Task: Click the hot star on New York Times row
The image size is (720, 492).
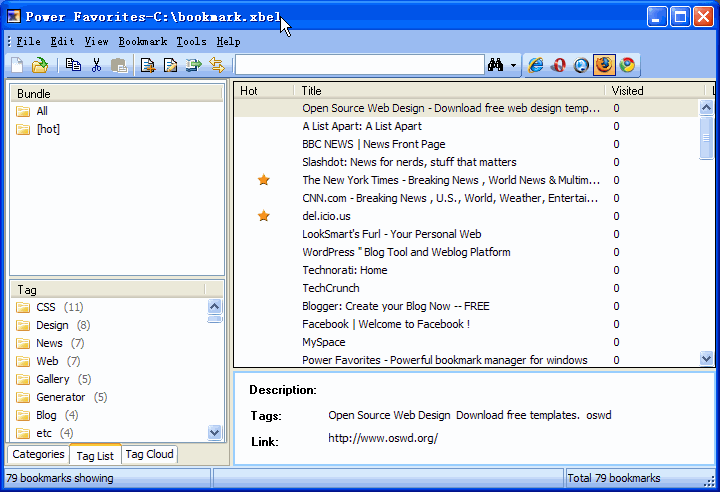Action: coord(264,180)
